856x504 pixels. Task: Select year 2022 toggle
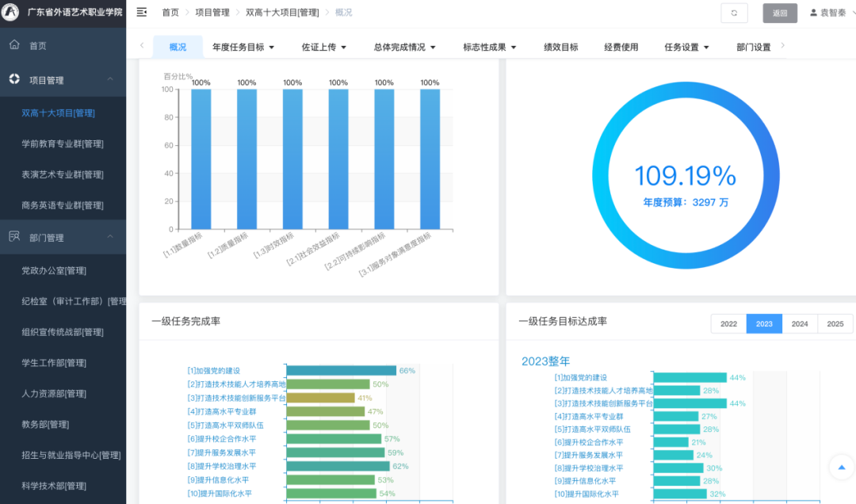point(728,324)
